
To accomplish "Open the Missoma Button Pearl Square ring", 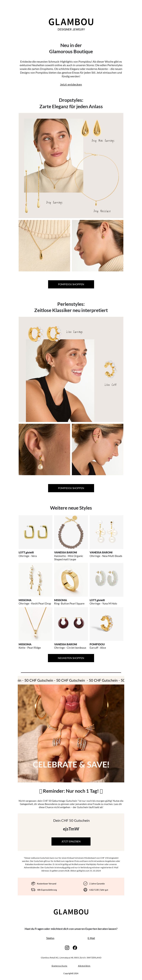I will tap(71, 580).
